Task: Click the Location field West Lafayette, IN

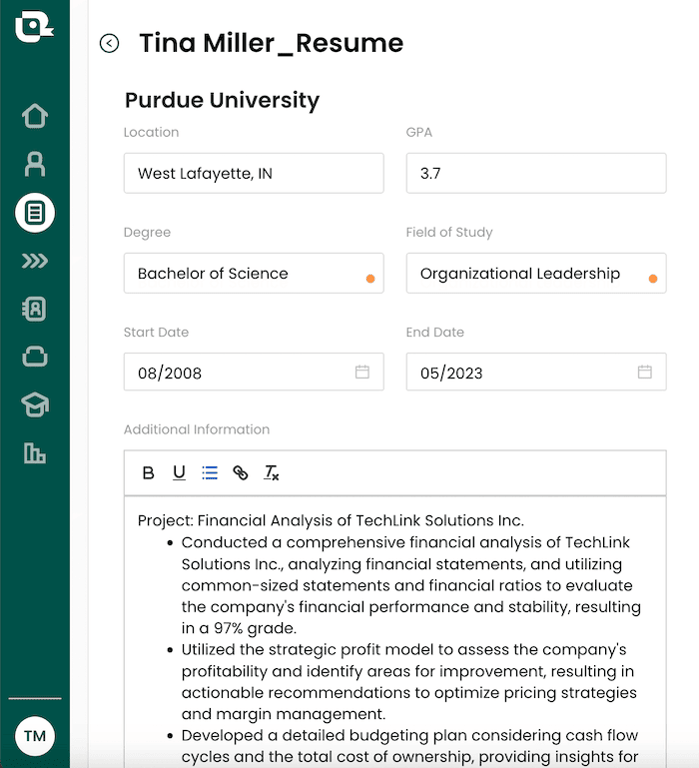Action: point(254,173)
